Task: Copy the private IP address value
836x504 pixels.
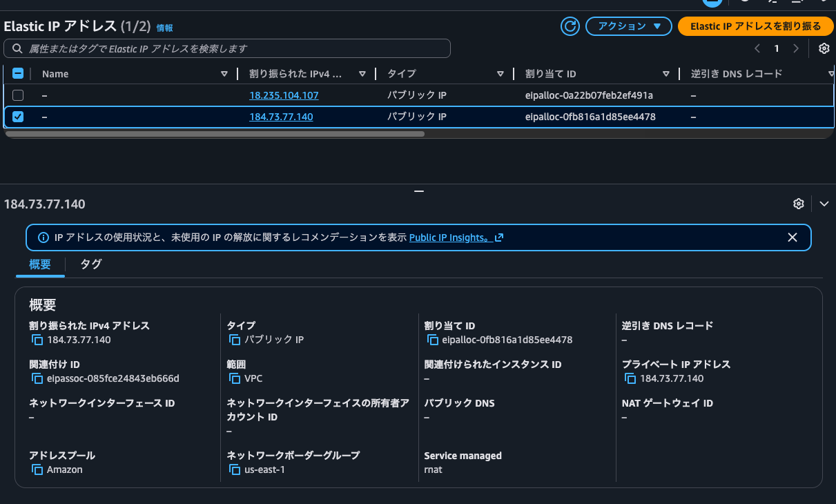Action: 630,378
